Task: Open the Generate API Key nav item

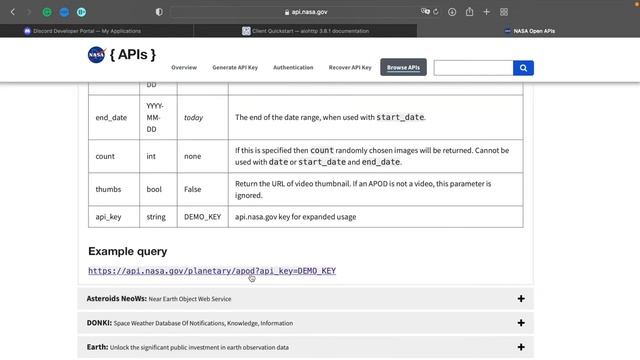Action: [x=235, y=67]
